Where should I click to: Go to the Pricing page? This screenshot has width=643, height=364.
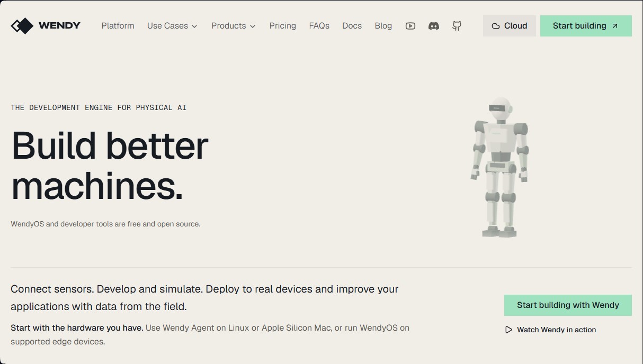tap(283, 26)
